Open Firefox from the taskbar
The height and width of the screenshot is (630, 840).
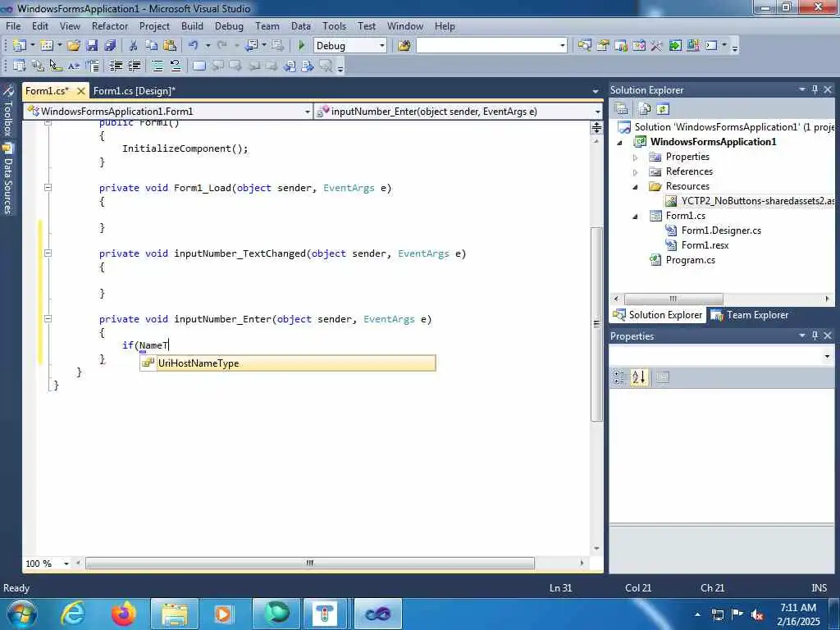[124, 614]
